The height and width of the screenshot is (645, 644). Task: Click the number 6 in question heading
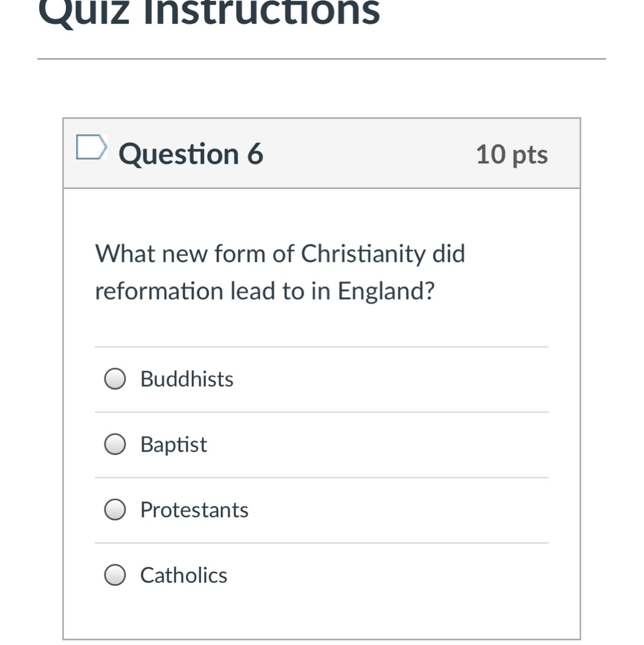click(x=255, y=154)
